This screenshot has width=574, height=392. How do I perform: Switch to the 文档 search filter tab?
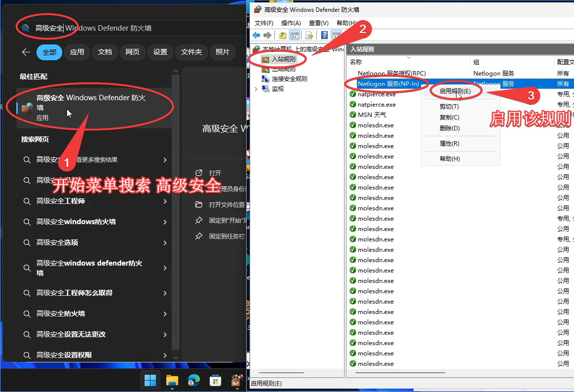(x=105, y=52)
